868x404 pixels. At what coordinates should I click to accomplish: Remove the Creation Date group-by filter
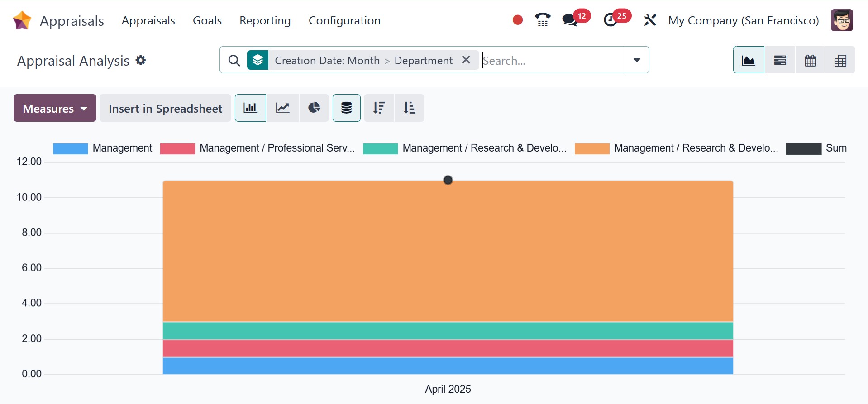(466, 60)
